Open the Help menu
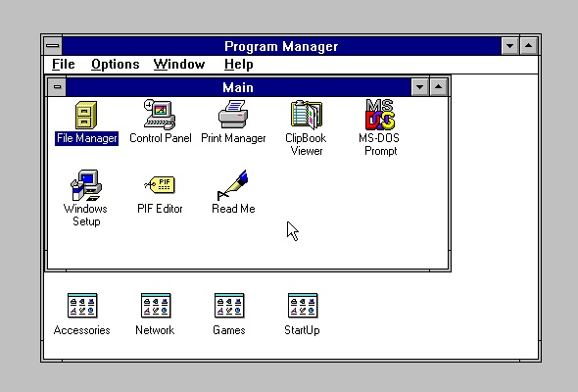Viewport: 578px width, 392px height. pyautogui.click(x=238, y=64)
